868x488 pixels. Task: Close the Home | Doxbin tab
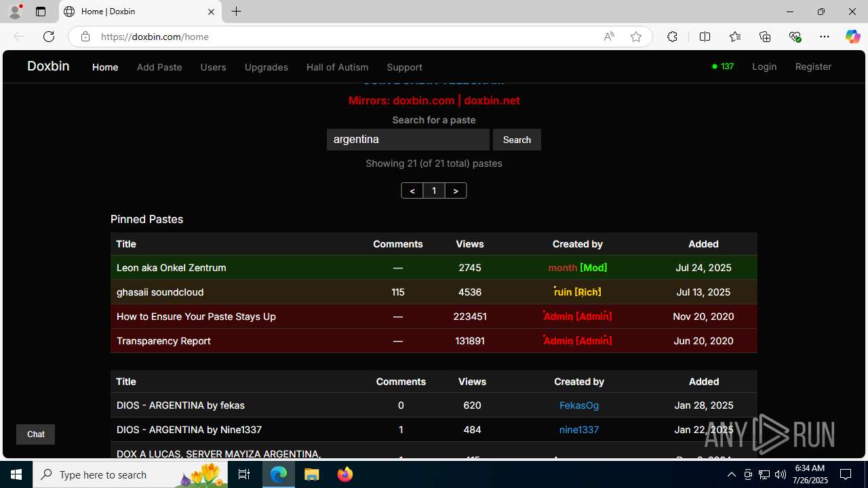(211, 12)
